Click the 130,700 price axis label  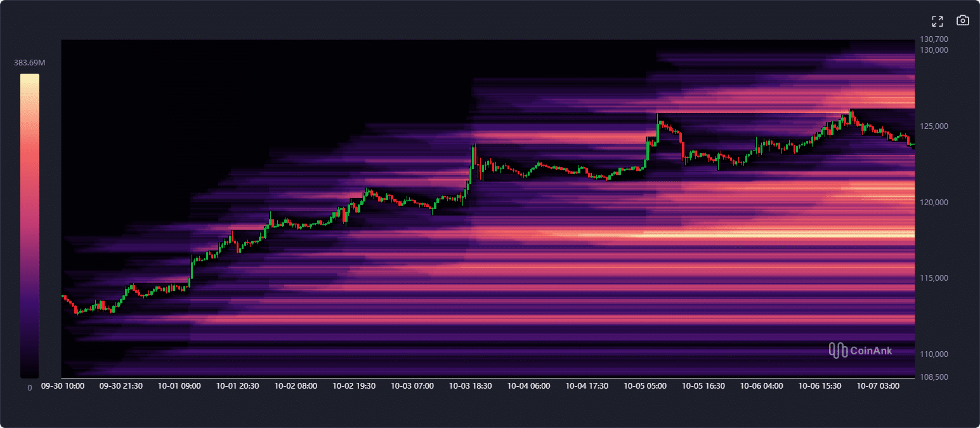coord(934,39)
